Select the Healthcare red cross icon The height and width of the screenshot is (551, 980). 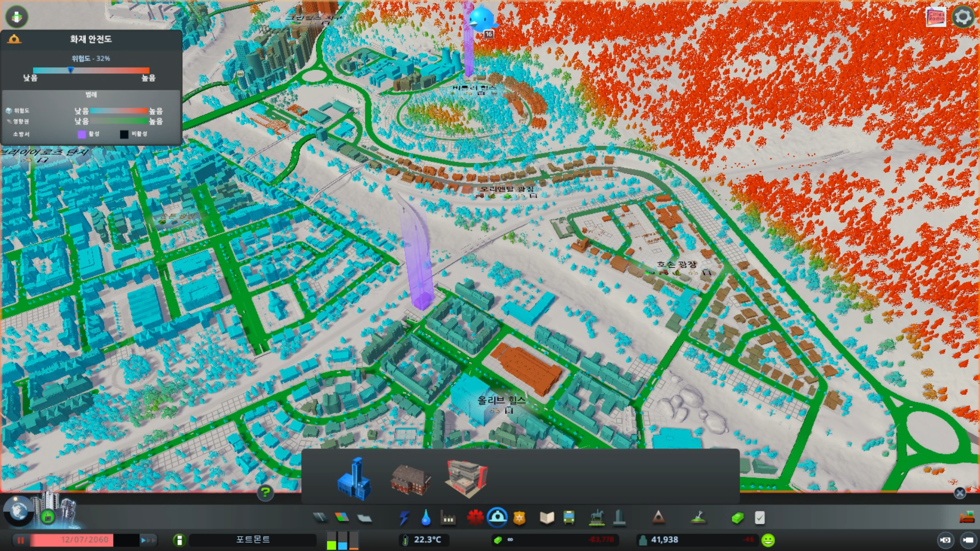click(x=475, y=518)
